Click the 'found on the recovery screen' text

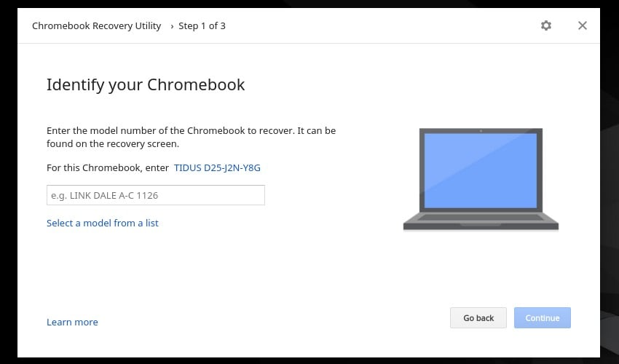[112, 143]
